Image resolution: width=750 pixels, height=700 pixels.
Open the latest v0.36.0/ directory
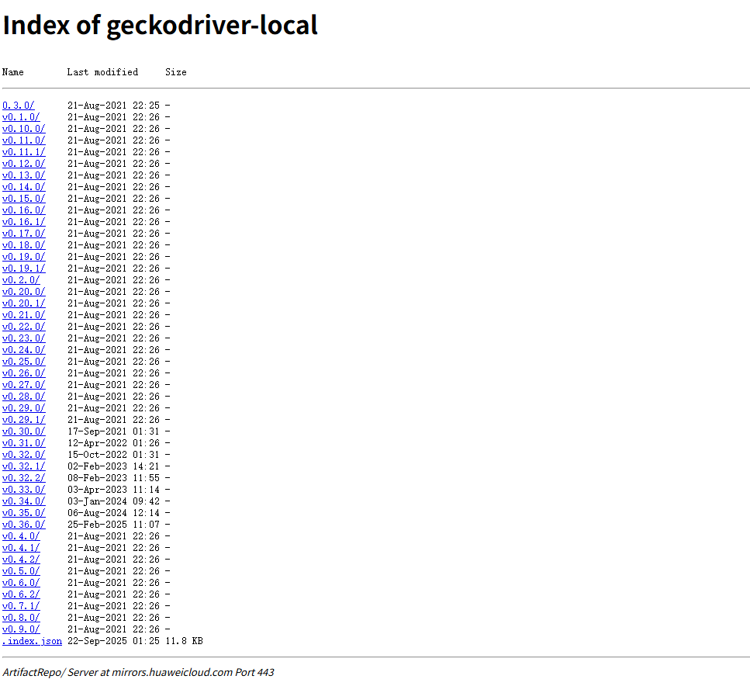(23, 525)
